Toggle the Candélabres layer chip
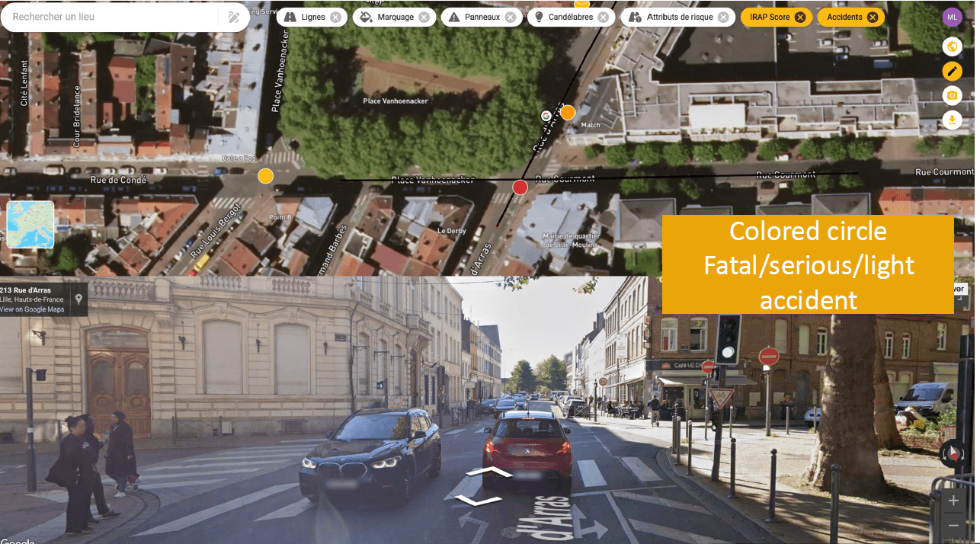This screenshot has height=544, width=980. (570, 17)
